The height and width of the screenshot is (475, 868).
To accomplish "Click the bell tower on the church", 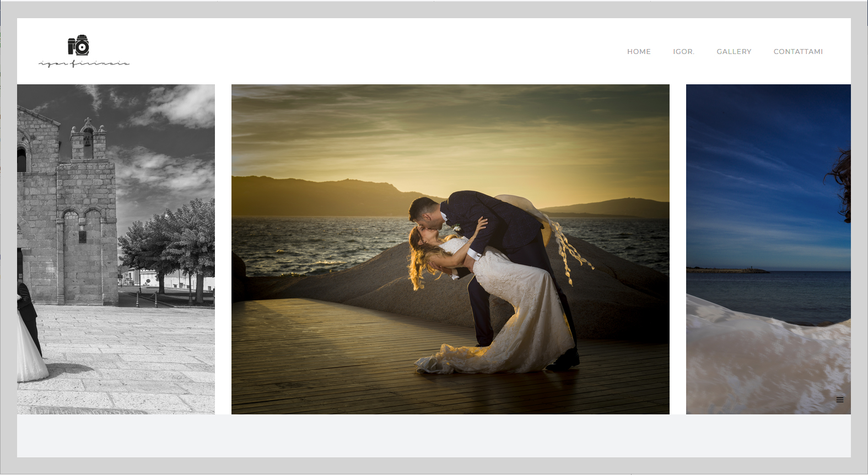I will [88, 138].
